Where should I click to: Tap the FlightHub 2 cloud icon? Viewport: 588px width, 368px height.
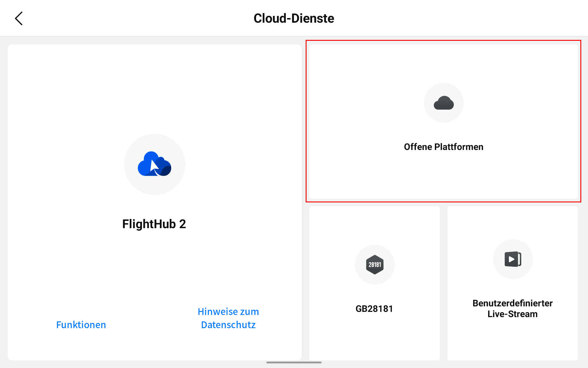coord(154,164)
